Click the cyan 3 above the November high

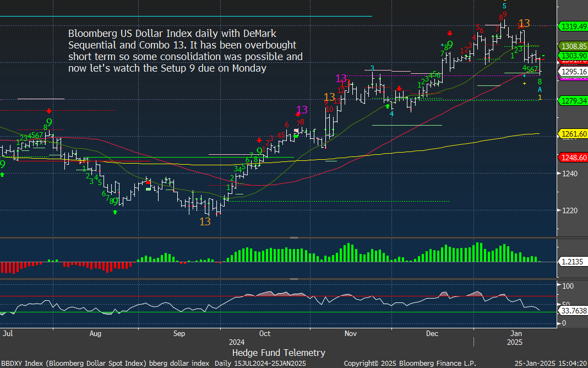(372, 68)
